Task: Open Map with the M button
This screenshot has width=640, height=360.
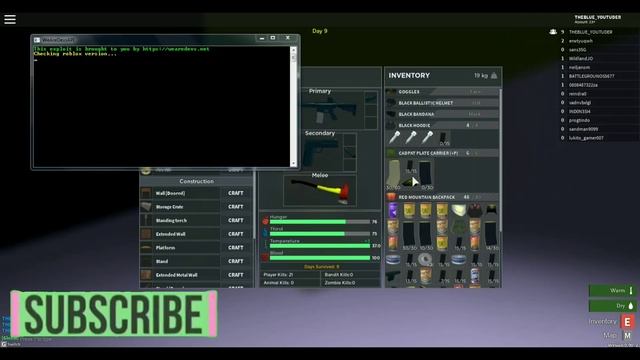Action: click(627, 336)
